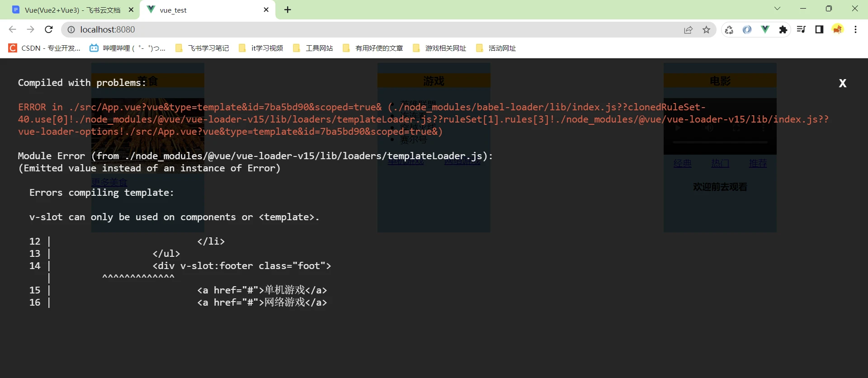The image size is (868, 378).
Task: Open the Vue devtools extension
Action: click(x=765, y=30)
